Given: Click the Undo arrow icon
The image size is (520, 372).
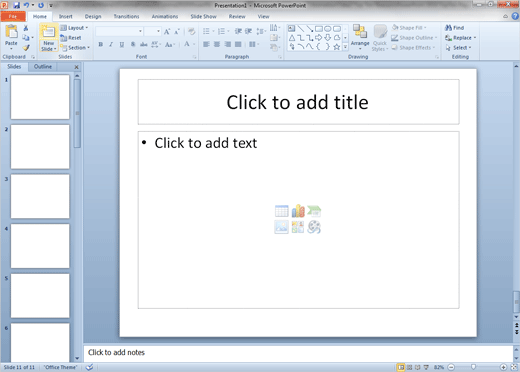Looking at the screenshot, I should (26, 5).
